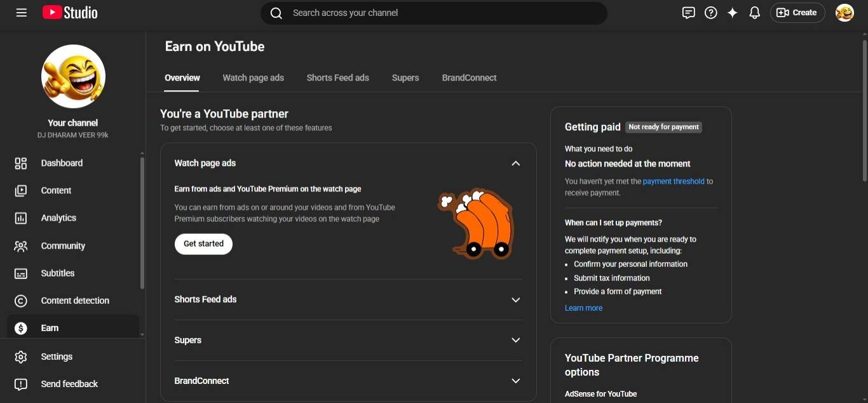Click the Get started button
The height and width of the screenshot is (403, 868).
(x=203, y=244)
